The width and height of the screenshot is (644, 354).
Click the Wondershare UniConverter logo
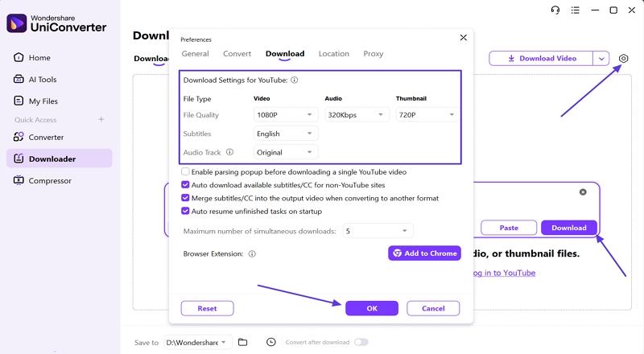pyautogui.click(x=56, y=23)
